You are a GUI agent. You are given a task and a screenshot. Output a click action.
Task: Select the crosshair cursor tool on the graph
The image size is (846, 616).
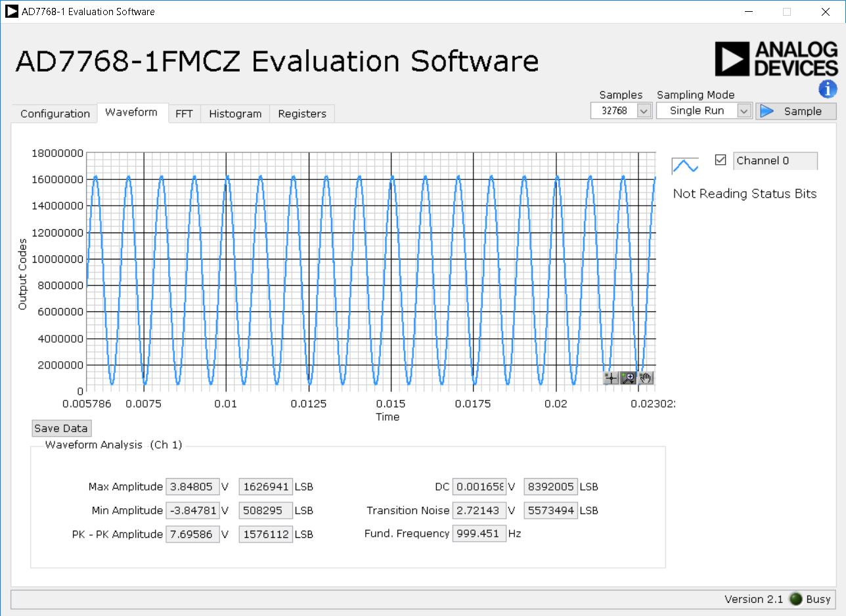pyautogui.click(x=611, y=378)
